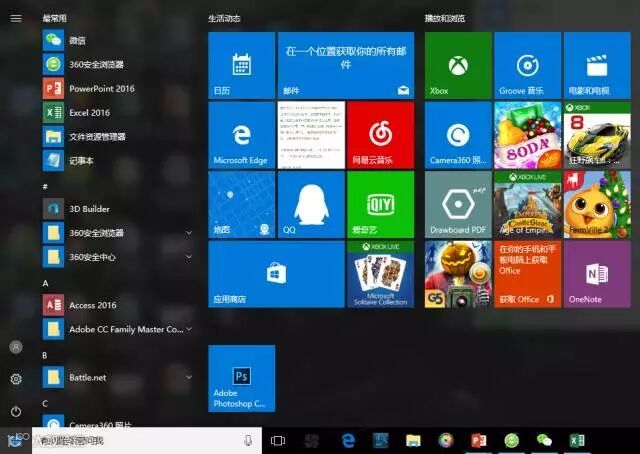Click the letter C group header
This screenshot has width=640, height=454.
pyautogui.click(x=45, y=403)
